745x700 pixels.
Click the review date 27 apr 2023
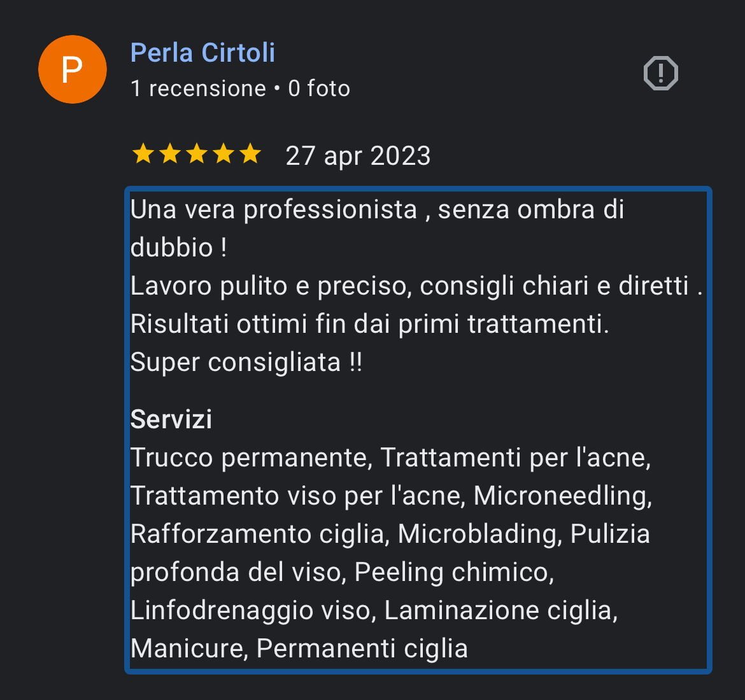click(358, 156)
